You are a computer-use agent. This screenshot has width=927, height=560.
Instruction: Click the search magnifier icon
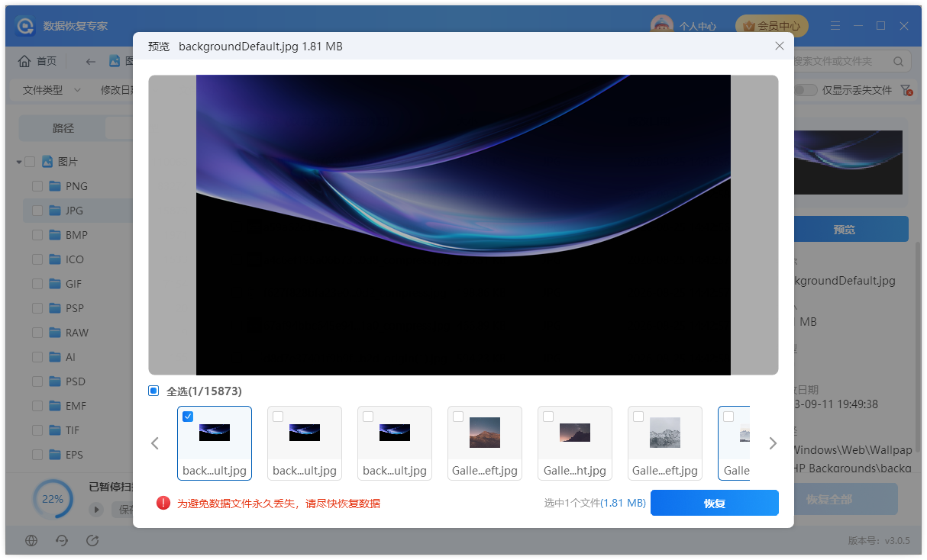[898, 61]
